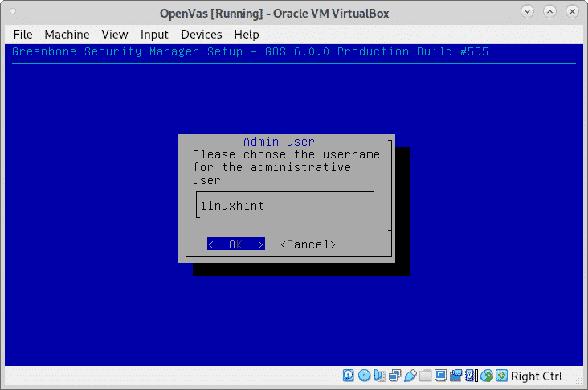Click the audio speaker status icon
Viewport: 588px width, 390px height.
pos(379,376)
